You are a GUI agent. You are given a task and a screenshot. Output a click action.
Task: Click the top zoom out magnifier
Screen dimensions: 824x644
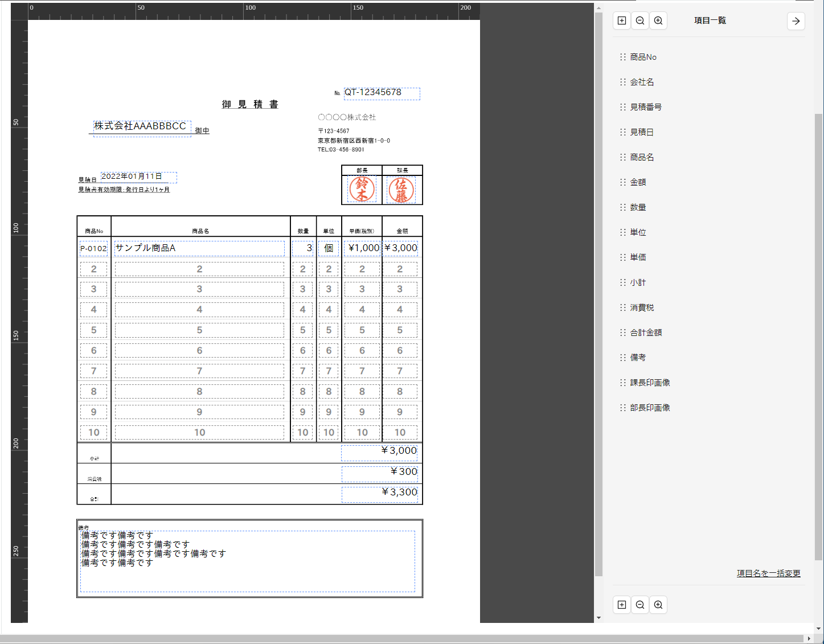640,20
